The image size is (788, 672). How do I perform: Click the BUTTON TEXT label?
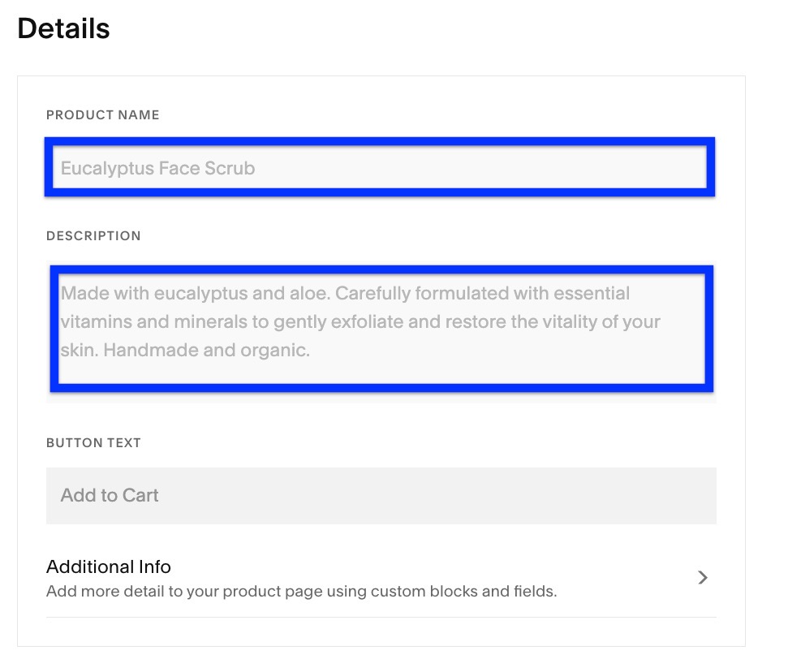[93, 442]
